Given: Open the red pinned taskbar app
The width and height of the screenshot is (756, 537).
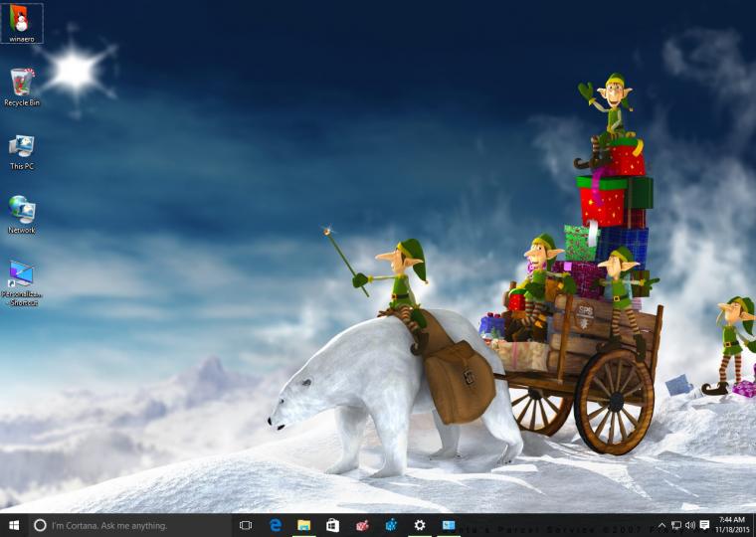Looking at the screenshot, I should click(x=362, y=525).
